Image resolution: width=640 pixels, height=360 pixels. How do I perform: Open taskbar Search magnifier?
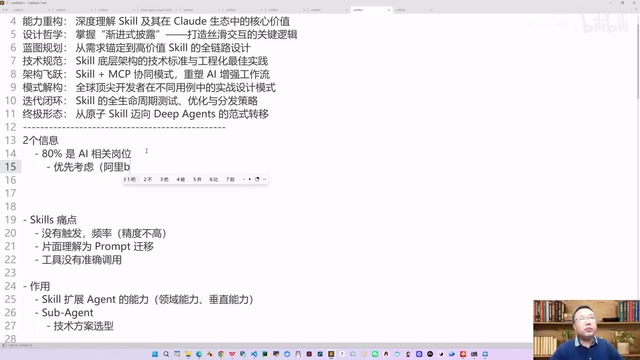[x=166, y=354]
